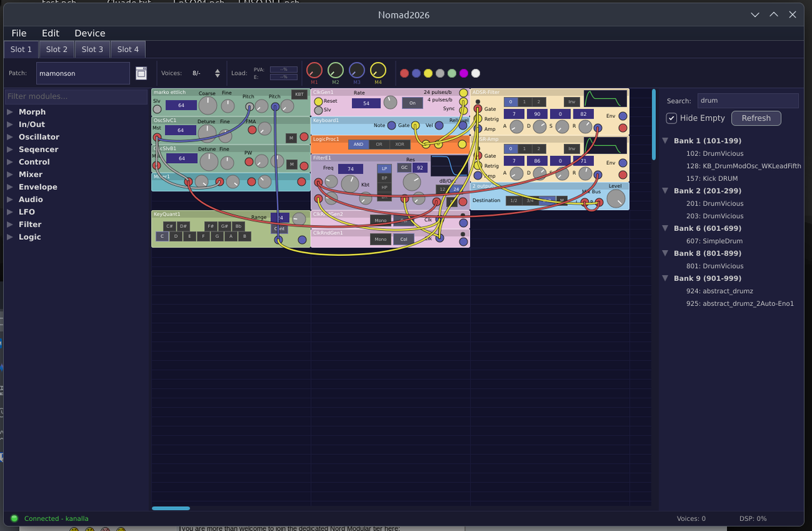Toggle the KBT button on marko ettlich oscillator

(299, 95)
